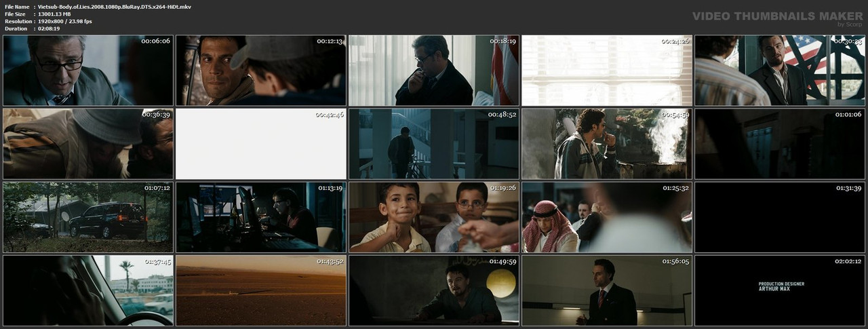
Task: Open the thumbnail stamped 00:06:06
Action: pos(88,71)
